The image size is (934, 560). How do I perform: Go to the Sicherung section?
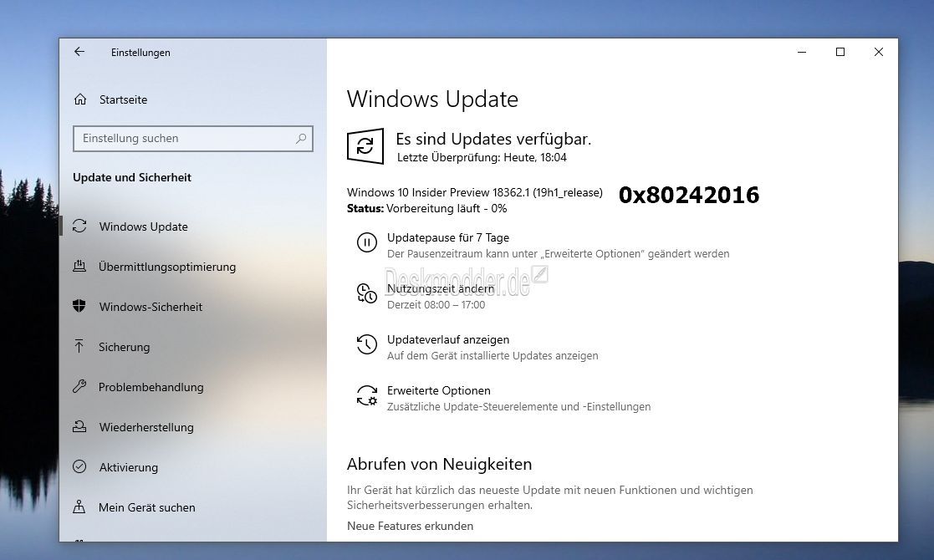click(x=124, y=347)
